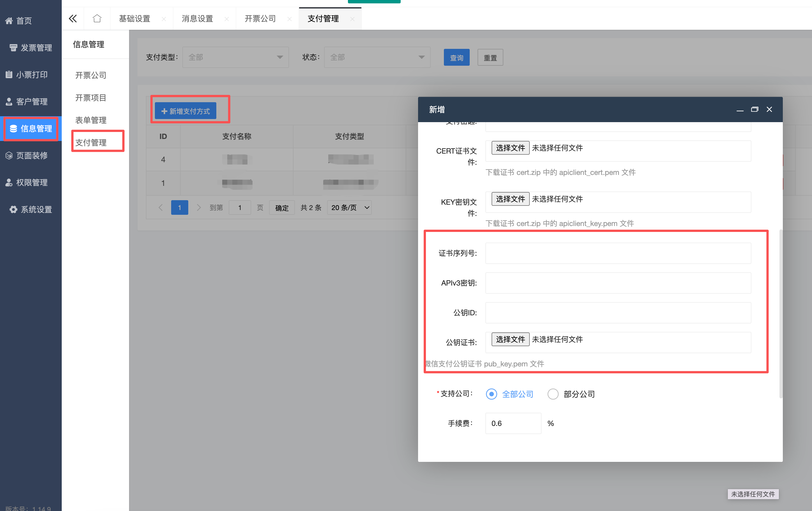Open 页面装修 sidebar icon

[9, 156]
